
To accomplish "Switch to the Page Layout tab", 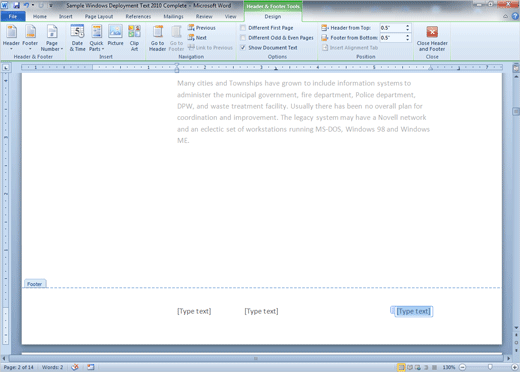I will pos(99,16).
